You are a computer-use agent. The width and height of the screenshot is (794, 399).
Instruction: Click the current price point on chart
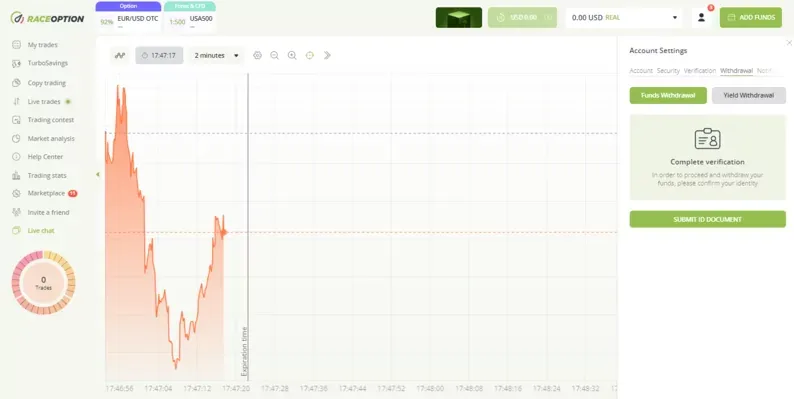223,232
